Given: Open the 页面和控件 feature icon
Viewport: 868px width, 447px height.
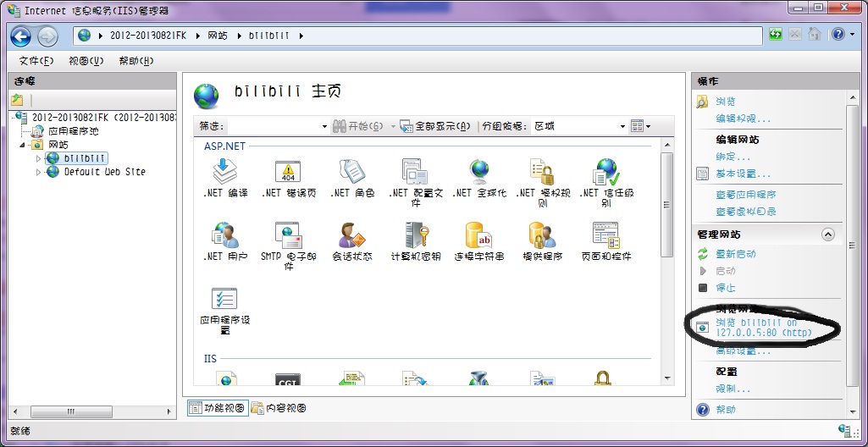Looking at the screenshot, I should [605, 235].
